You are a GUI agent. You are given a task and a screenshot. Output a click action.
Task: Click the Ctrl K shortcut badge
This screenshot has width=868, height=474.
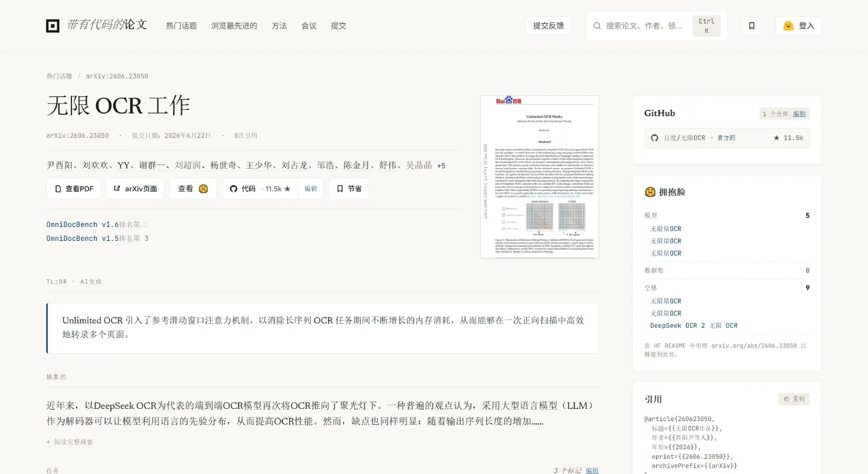tap(707, 26)
